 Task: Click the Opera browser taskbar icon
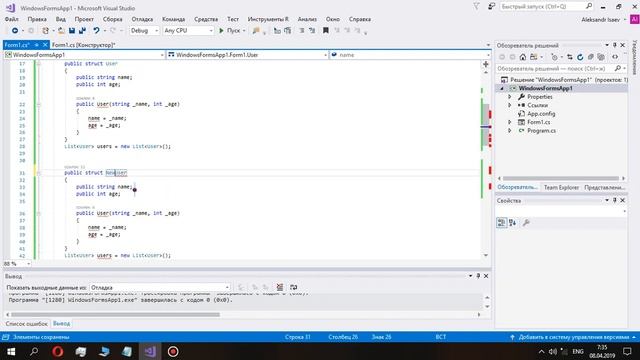pos(58,351)
